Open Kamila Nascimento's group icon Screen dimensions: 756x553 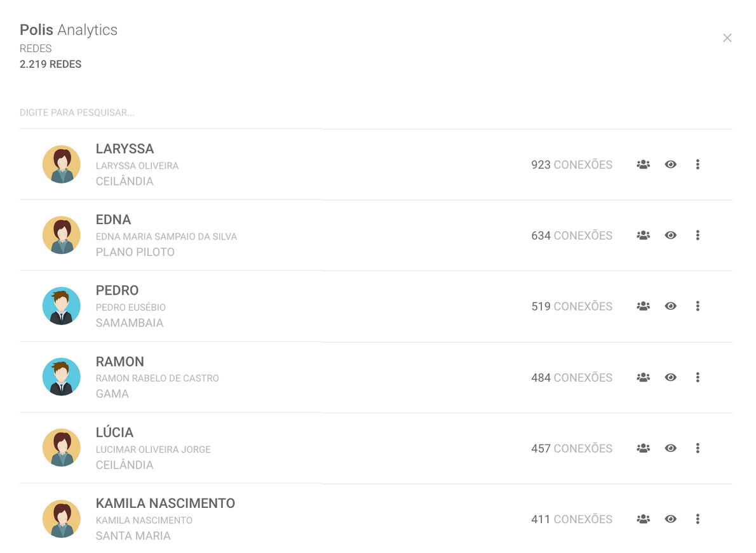tap(643, 519)
